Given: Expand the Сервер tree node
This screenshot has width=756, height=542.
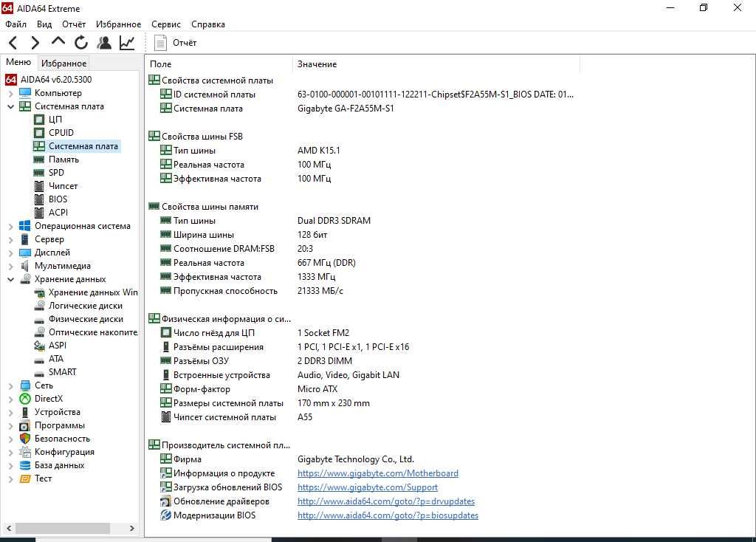Looking at the screenshot, I should (10, 240).
